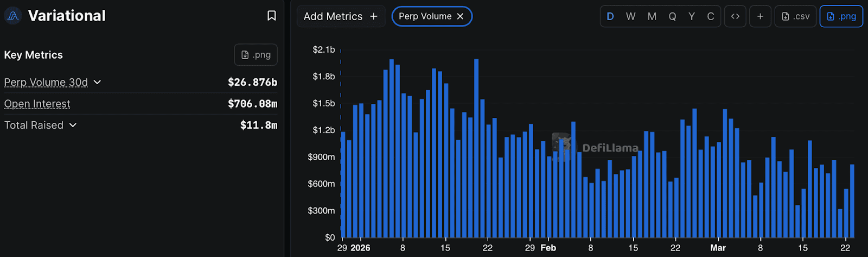The width and height of the screenshot is (868, 257).
Task: Download Key Metrics as .png
Action: (256, 55)
